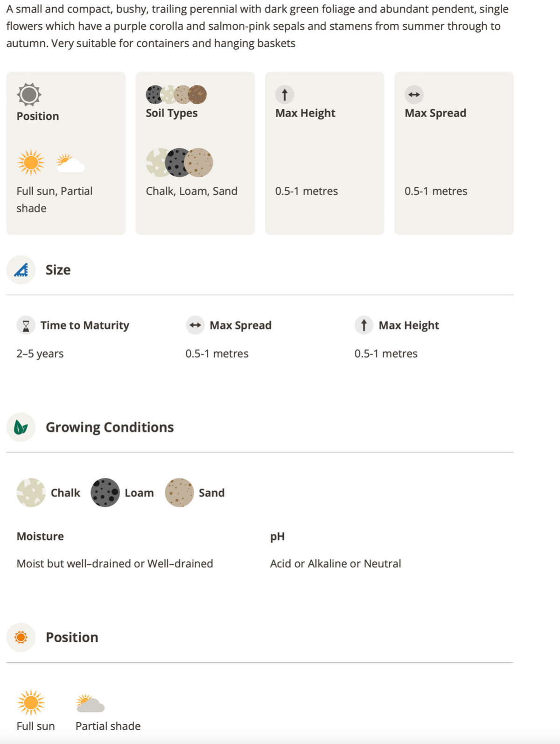Image resolution: width=560 pixels, height=744 pixels.
Task: Click the dark Loam soil icon
Action: (105, 492)
